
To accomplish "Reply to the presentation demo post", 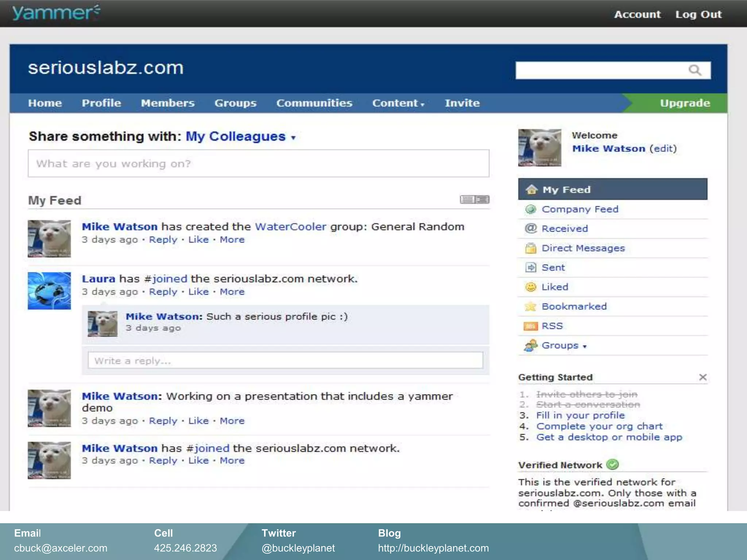I will pyautogui.click(x=163, y=421).
